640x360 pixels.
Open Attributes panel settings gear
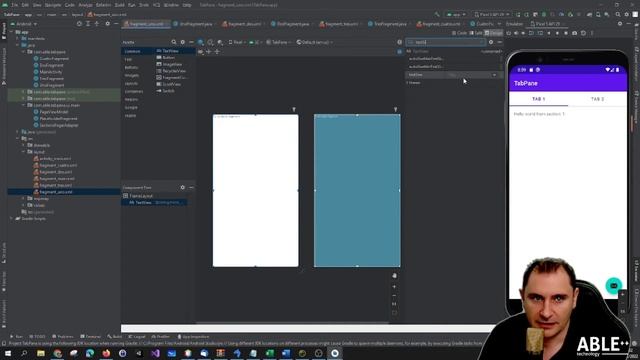tap(491, 42)
